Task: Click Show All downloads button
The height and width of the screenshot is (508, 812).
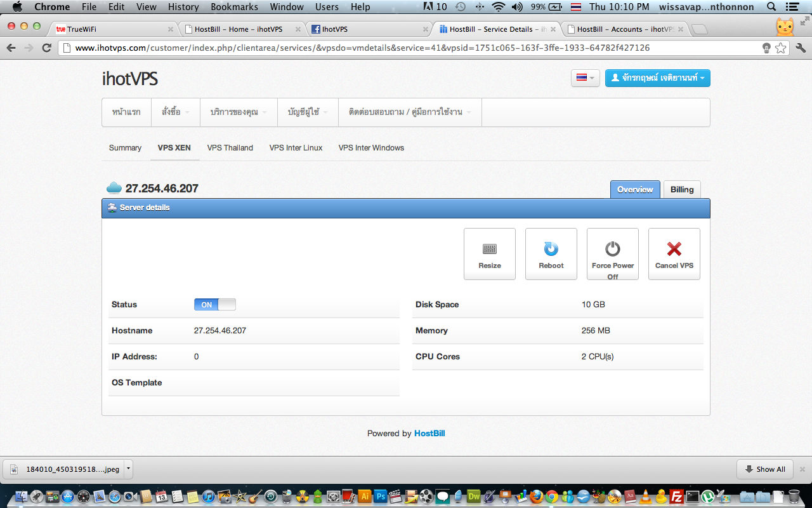Action: tap(765, 469)
